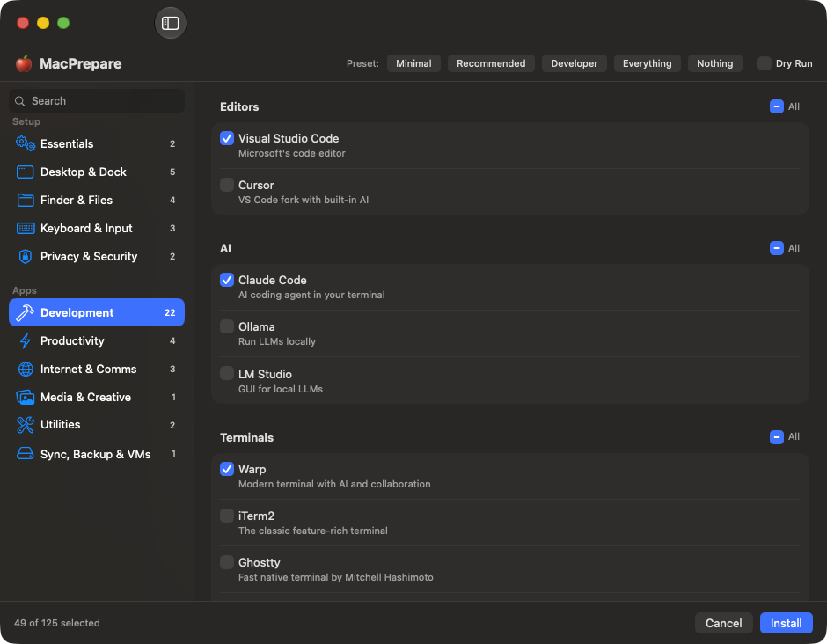Click the MacPrepare apple logo
Screen dimensions: 827x644
pos(24,63)
